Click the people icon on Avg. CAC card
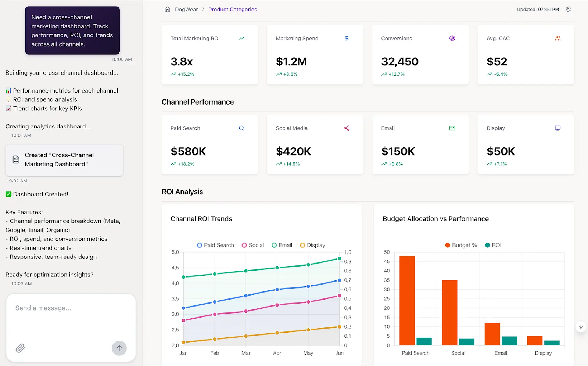 click(557, 38)
